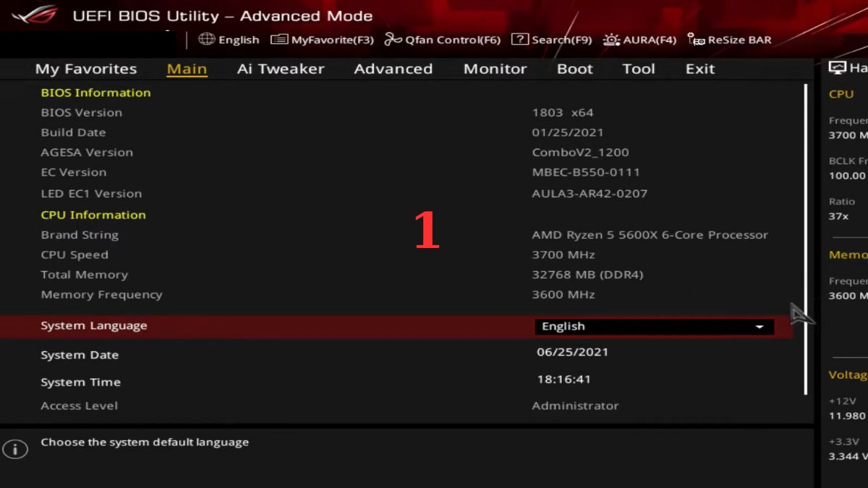Open the My Favorites tab
Image resolution: width=868 pixels, height=488 pixels.
[x=86, y=69]
